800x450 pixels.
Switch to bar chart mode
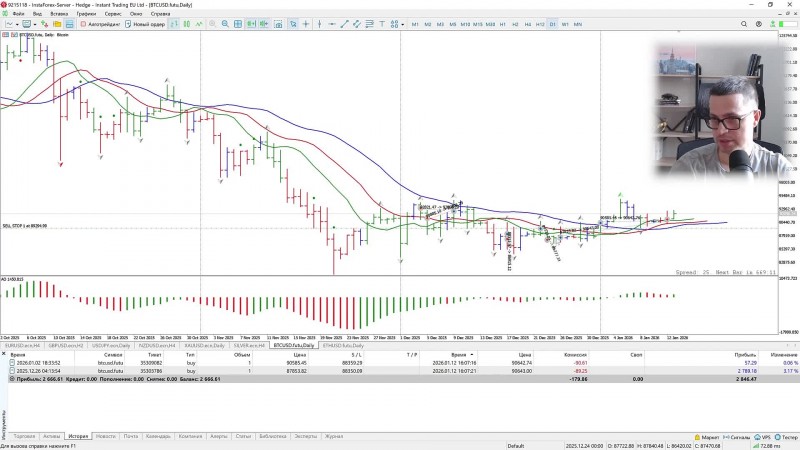(174, 24)
